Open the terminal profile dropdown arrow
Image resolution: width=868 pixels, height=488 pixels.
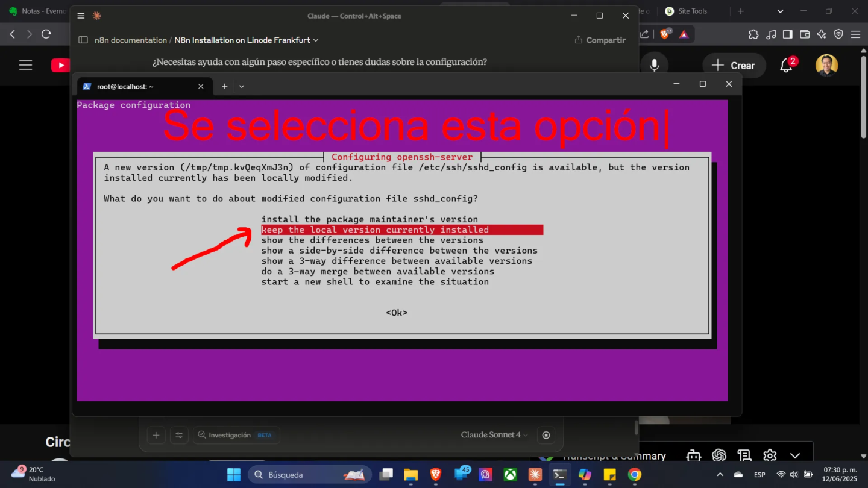(x=242, y=87)
